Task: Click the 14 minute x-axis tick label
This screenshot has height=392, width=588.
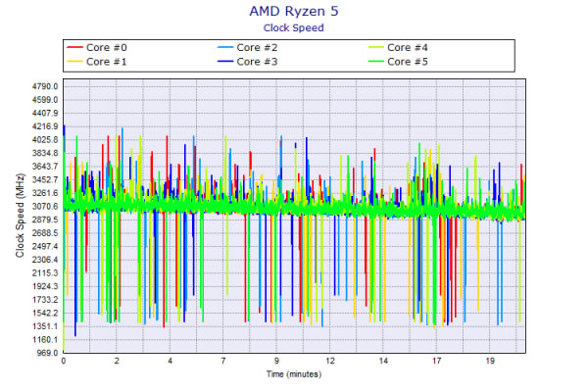Action: pos(383,361)
